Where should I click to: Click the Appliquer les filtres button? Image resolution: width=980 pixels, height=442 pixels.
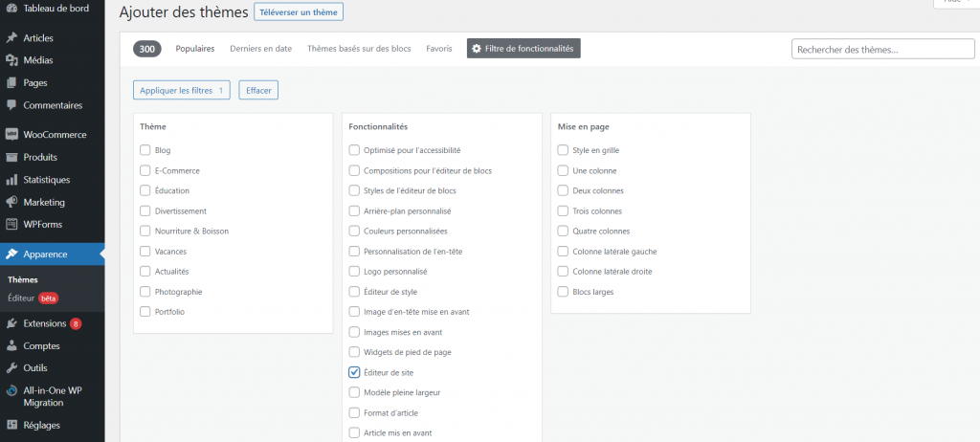182,91
